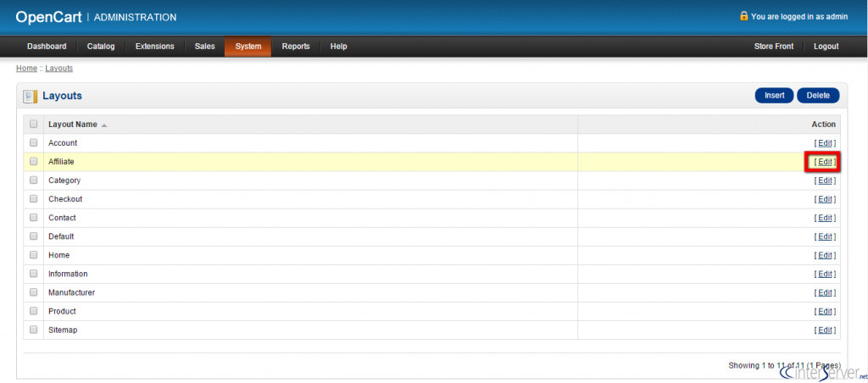The image size is (868, 383).
Task: Follow the Layouts breadcrumb link
Action: (59, 69)
